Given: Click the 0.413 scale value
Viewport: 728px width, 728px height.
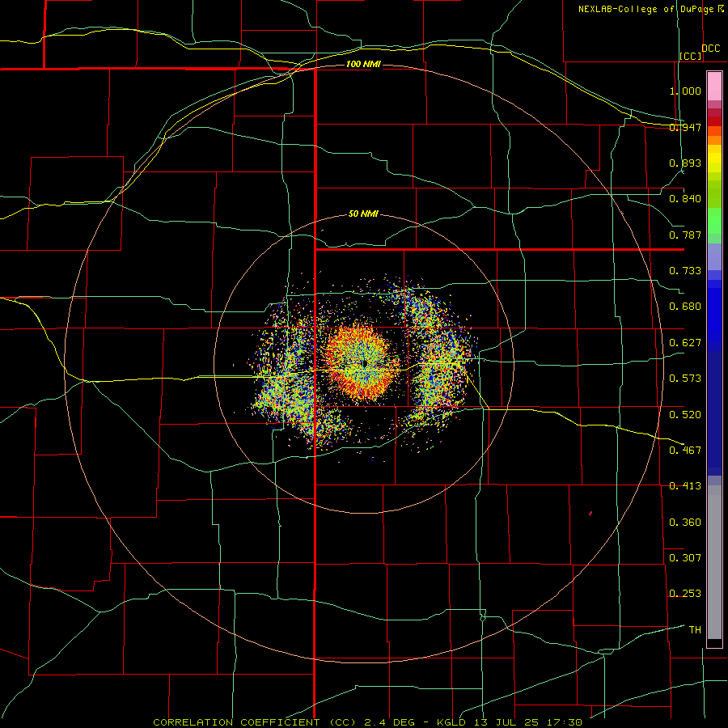Looking at the screenshot, I should (x=685, y=485).
